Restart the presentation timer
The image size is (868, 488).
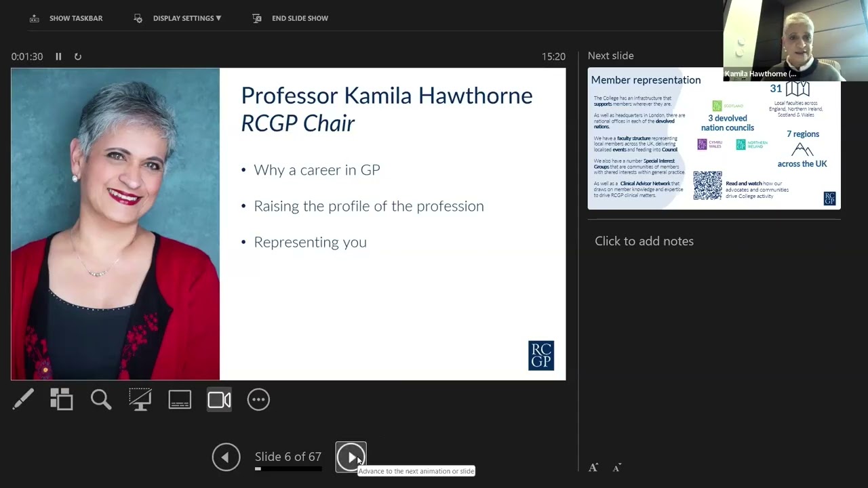pos(78,56)
